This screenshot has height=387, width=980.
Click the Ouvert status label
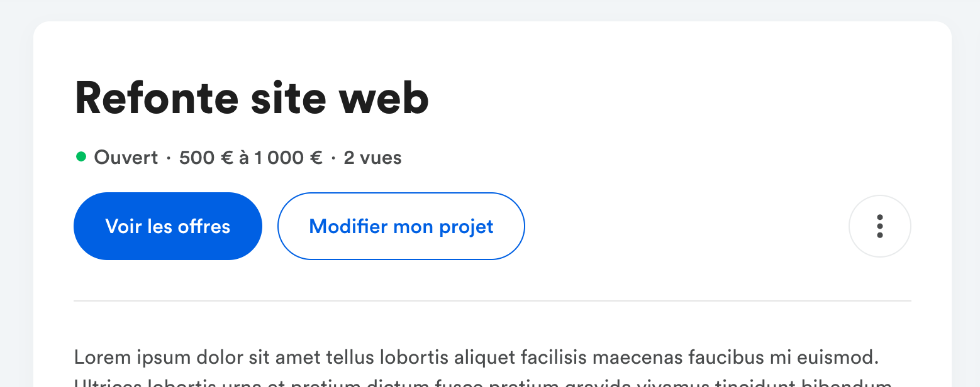(126, 158)
